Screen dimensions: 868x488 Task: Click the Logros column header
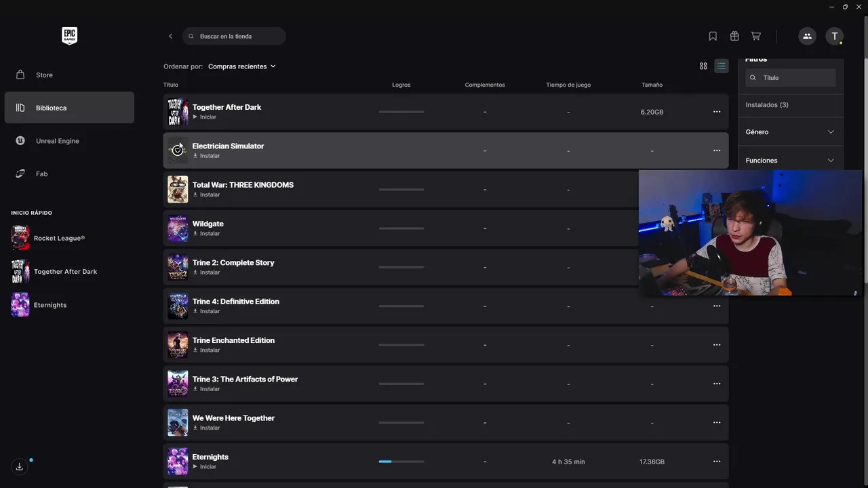[x=401, y=85]
